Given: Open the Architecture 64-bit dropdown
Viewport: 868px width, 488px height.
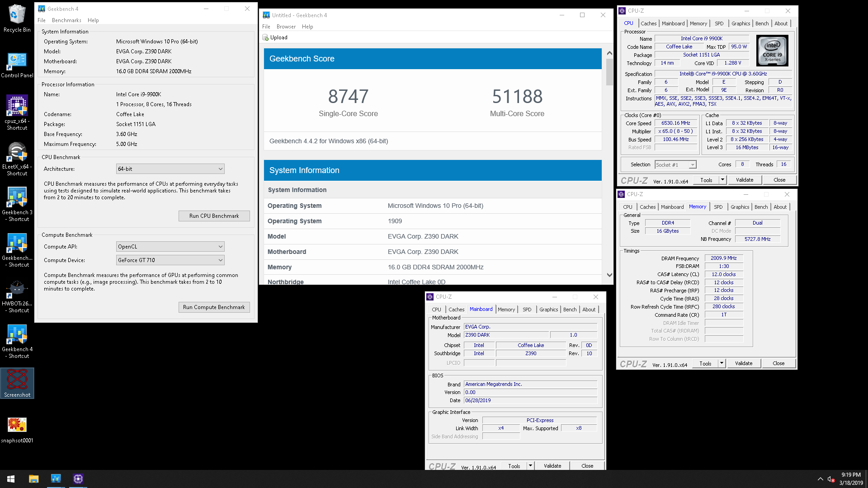Looking at the screenshot, I should pyautogui.click(x=170, y=169).
